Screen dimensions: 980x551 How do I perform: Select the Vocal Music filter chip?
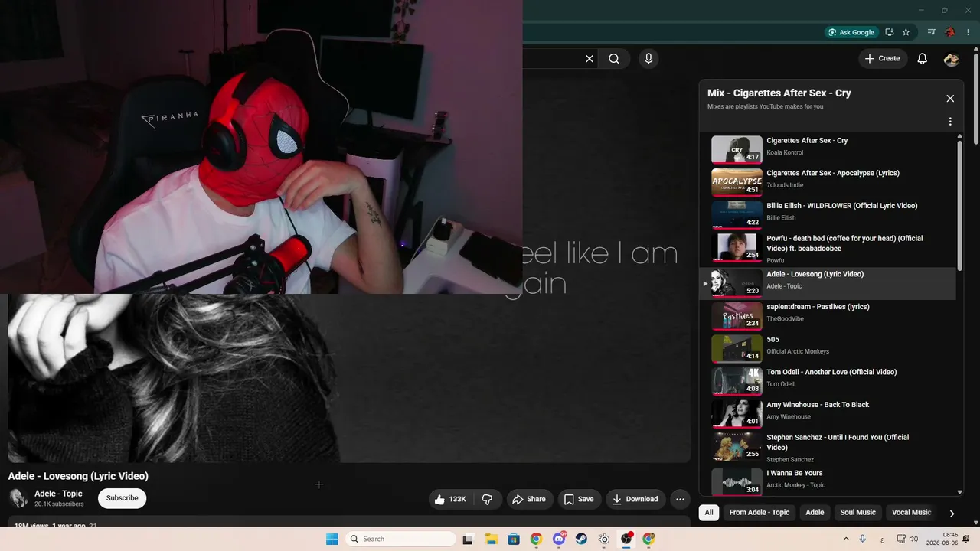pos(911,512)
